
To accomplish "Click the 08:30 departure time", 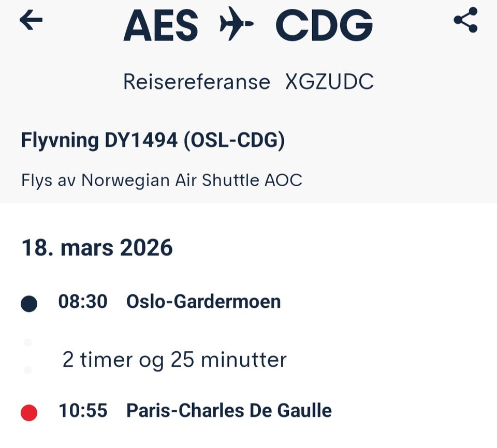I will [x=83, y=301].
